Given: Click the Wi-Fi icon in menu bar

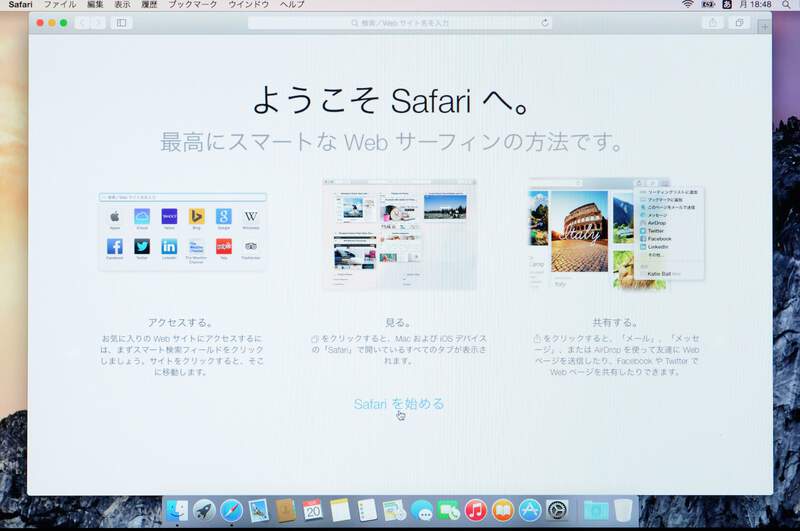Looking at the screenshot, I should [x=688, y=4].
